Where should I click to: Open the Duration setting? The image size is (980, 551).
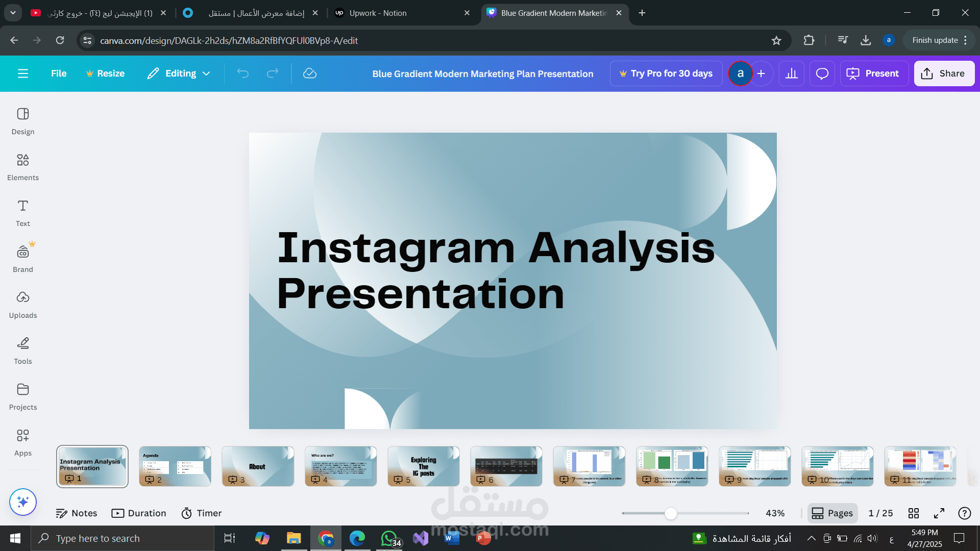(x=139, y=513)
